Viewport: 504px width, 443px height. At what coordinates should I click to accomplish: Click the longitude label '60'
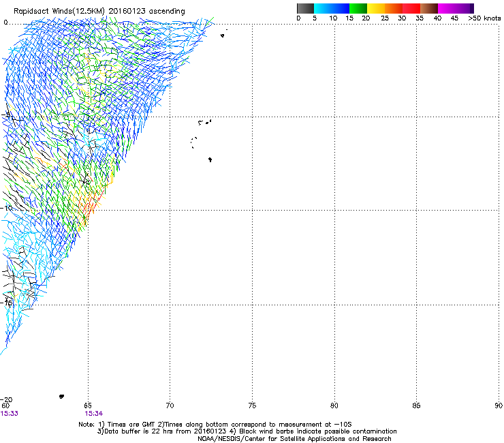point(5,406)
